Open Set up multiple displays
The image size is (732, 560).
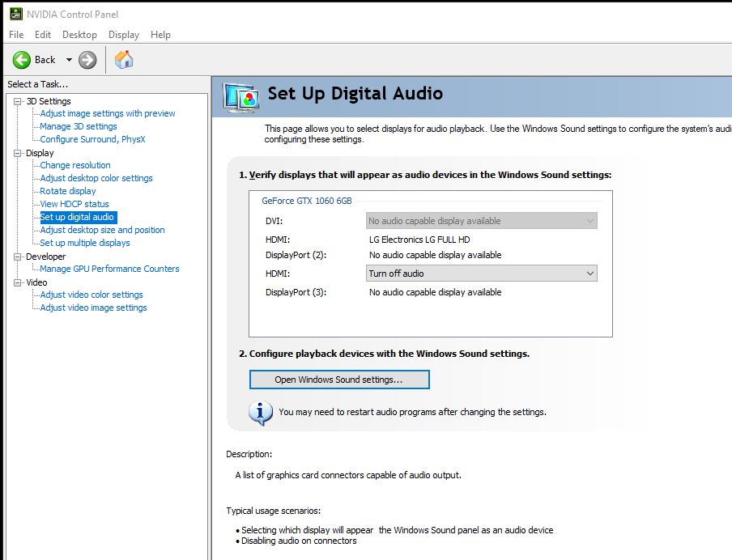pos(85,243)
